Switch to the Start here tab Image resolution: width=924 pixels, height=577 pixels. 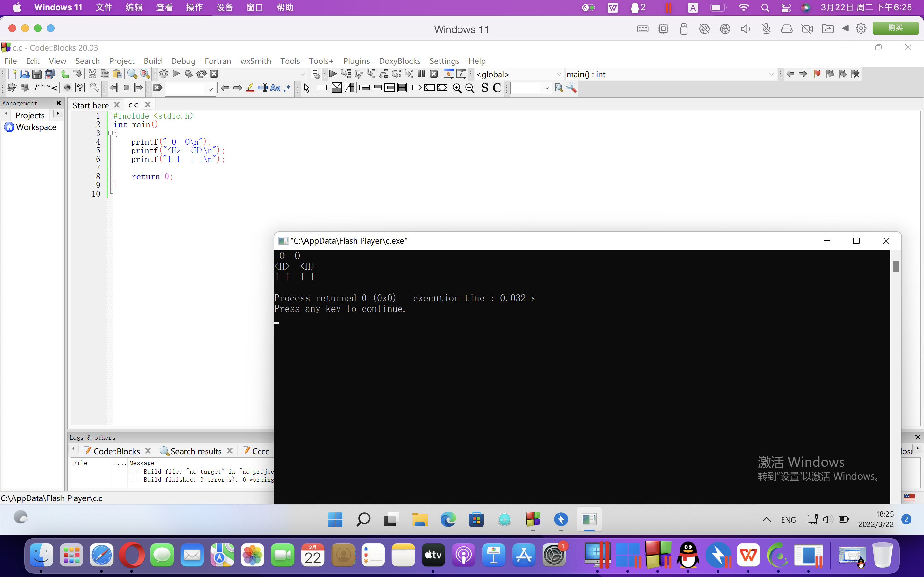[90, 105]
